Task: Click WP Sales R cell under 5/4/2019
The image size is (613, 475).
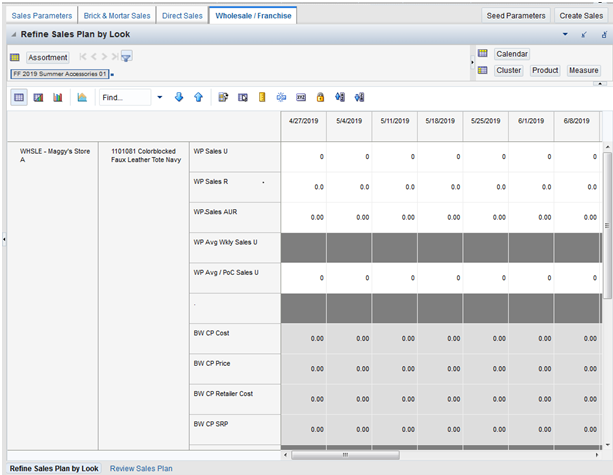Action: pyautogui.click(x=349, y=187)
